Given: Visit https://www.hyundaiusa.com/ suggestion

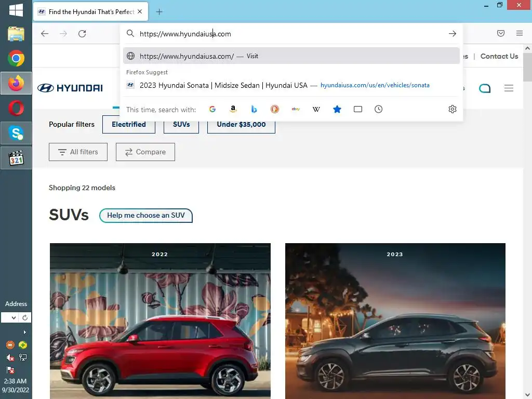Looking at the screenshot, I should 291,56.
